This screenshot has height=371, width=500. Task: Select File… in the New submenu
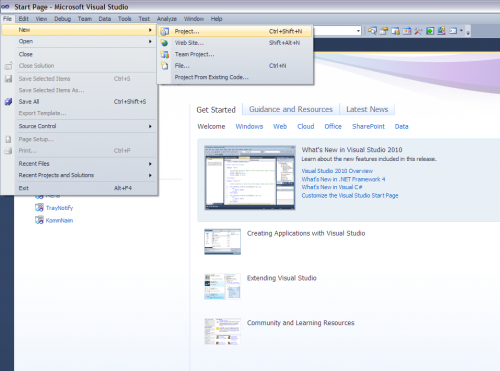tap(235, 66)
